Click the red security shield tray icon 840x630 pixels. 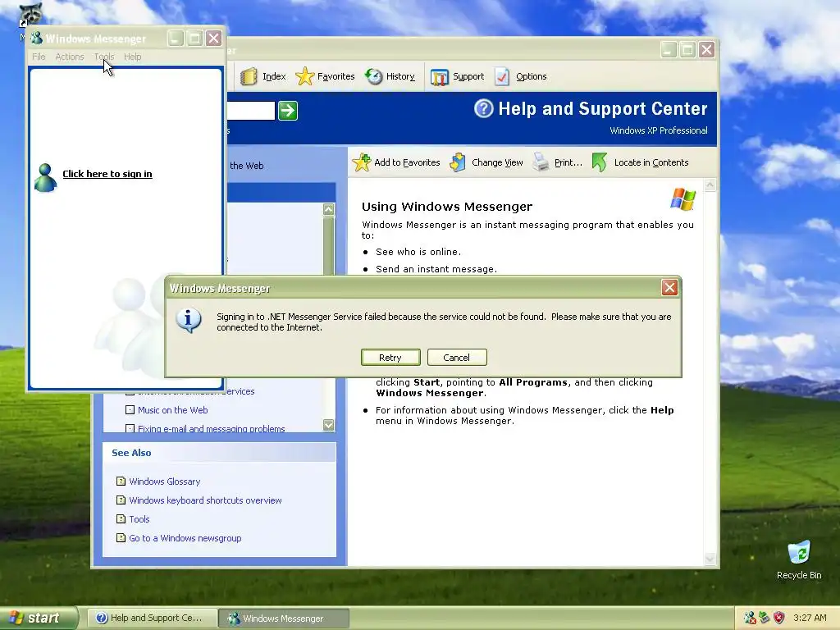tap(779, 618)
